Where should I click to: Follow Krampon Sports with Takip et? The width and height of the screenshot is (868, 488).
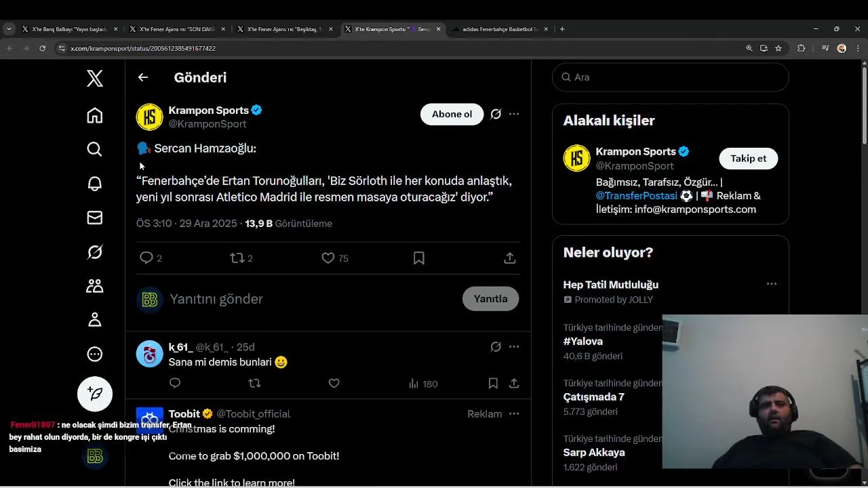click(x=748, y=159)
